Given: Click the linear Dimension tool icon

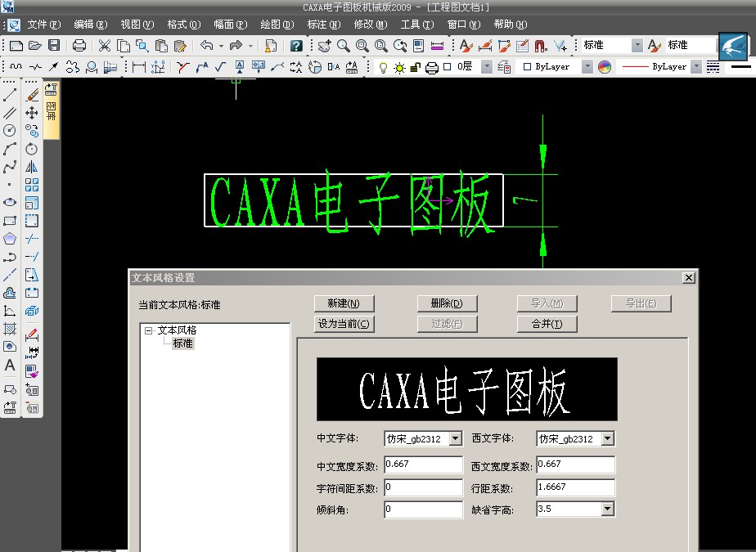Looking at the screenshot, I should [139, 67].
